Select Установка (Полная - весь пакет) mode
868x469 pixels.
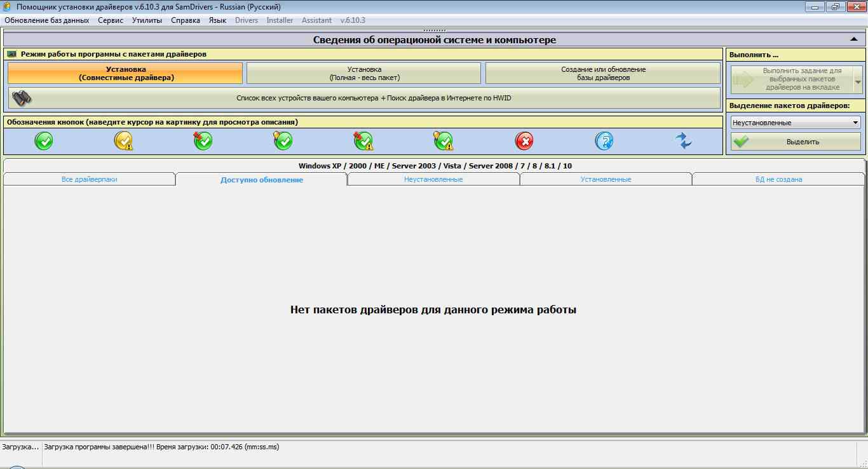tap(364, 73)
